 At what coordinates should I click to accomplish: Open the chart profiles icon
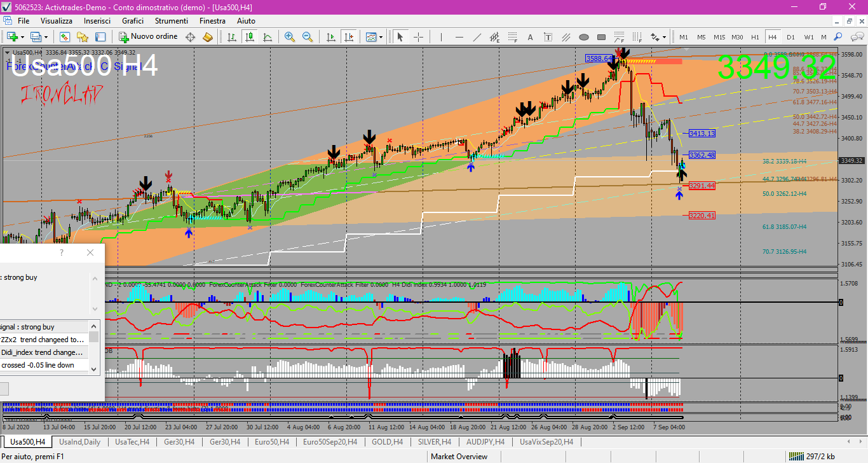[36, 37]
